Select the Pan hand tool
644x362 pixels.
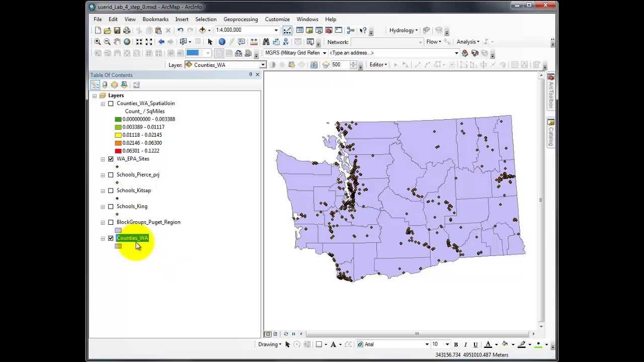(x=117, y=42)
